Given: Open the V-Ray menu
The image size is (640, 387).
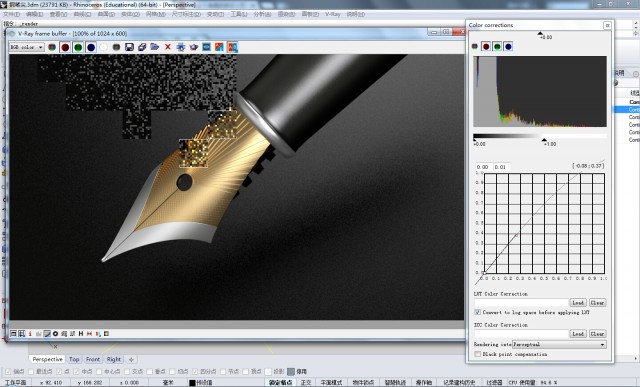Looking at the screenshot, I should [x=333, y=14].
